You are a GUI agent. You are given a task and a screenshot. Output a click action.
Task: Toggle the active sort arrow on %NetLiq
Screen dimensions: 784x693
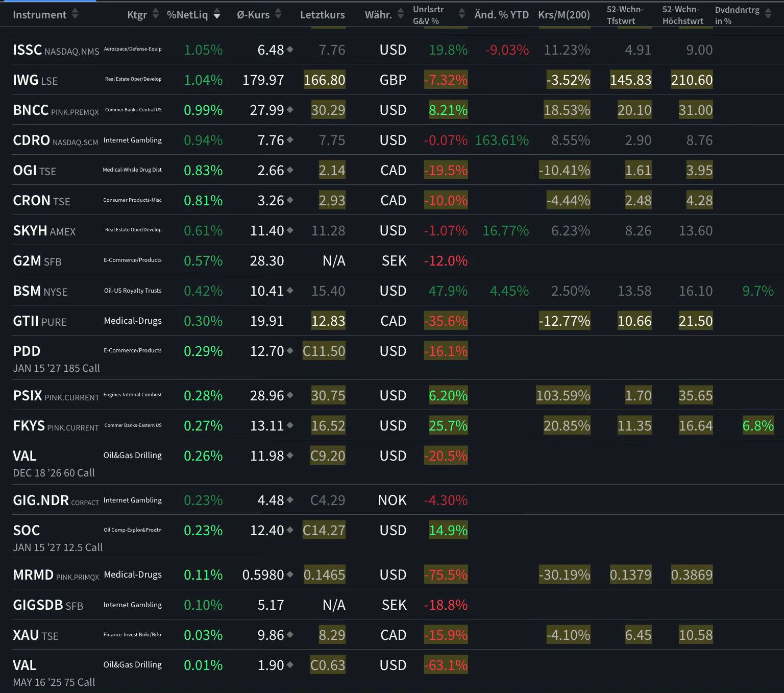point(217,14)
